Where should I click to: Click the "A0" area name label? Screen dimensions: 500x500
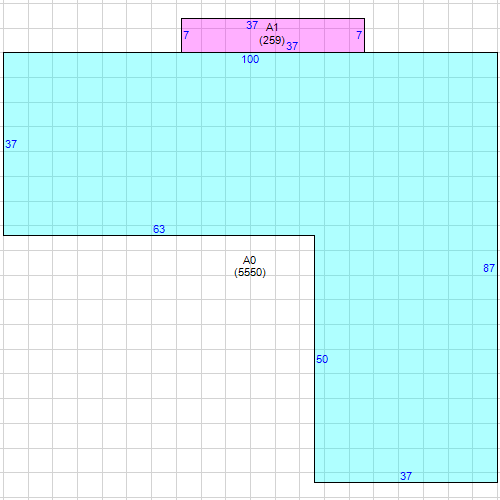click(249, 260)
